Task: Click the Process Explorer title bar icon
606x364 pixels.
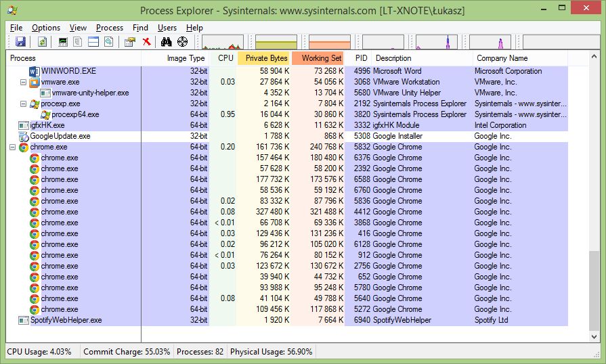Action: 12,10
